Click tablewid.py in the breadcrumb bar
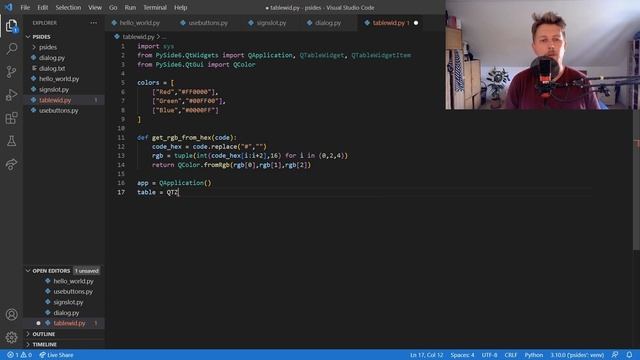This screenshot has height=360, width=640. 138,37
